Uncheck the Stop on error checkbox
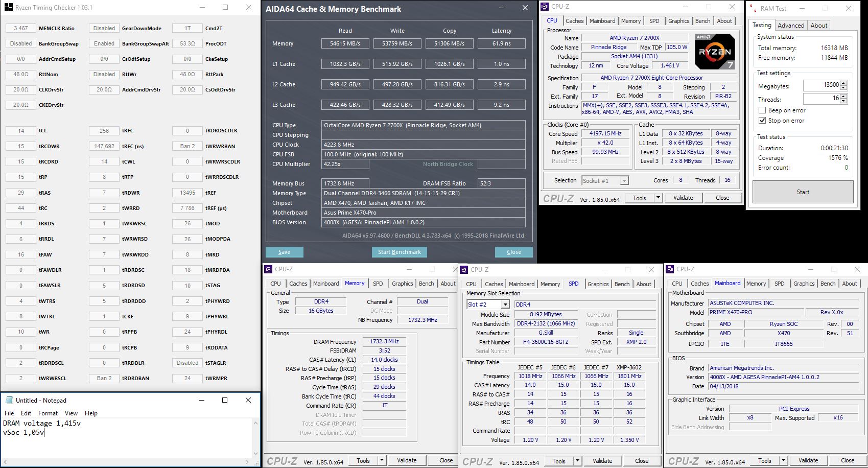The image size is (868, 468). coord(762,121)
